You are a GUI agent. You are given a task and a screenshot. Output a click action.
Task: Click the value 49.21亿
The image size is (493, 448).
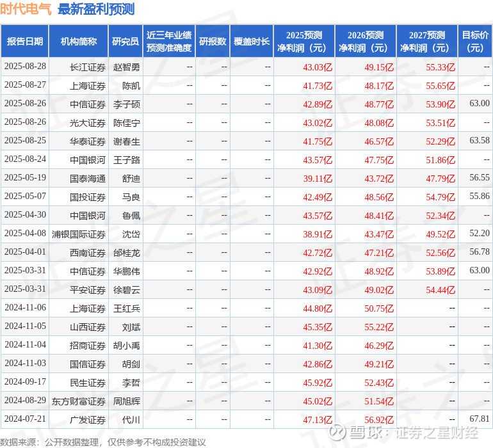pos(379,364)
